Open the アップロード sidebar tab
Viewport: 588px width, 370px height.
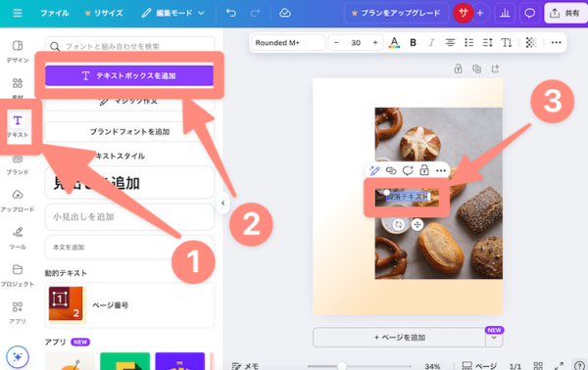[x=18, y=201]
